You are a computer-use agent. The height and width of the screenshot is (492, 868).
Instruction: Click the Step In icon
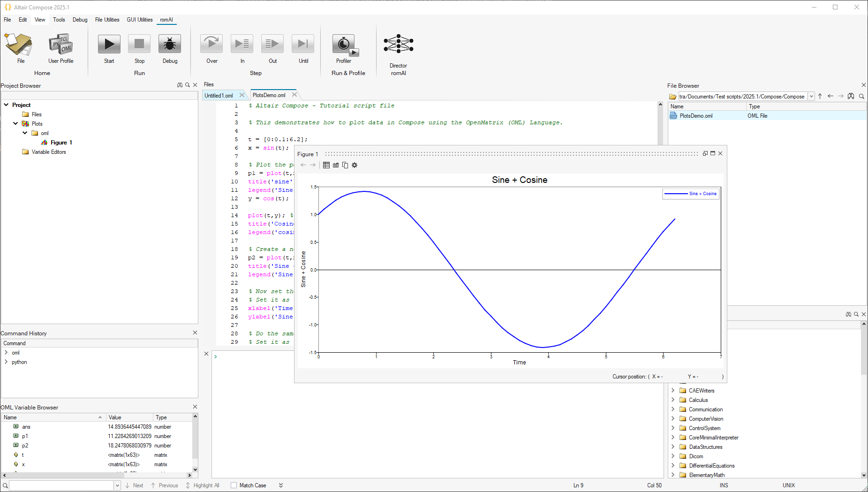[x=242, y=44]
